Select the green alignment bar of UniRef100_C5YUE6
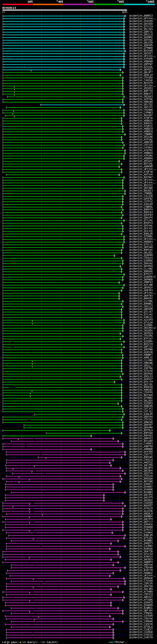The image size is (157, 644). tap(63, 78)
